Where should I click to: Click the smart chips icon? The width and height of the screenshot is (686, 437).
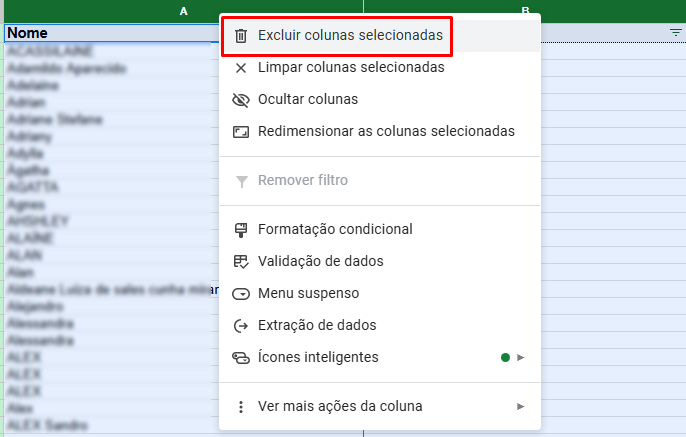pyautogui.click(x=240, y=357)
